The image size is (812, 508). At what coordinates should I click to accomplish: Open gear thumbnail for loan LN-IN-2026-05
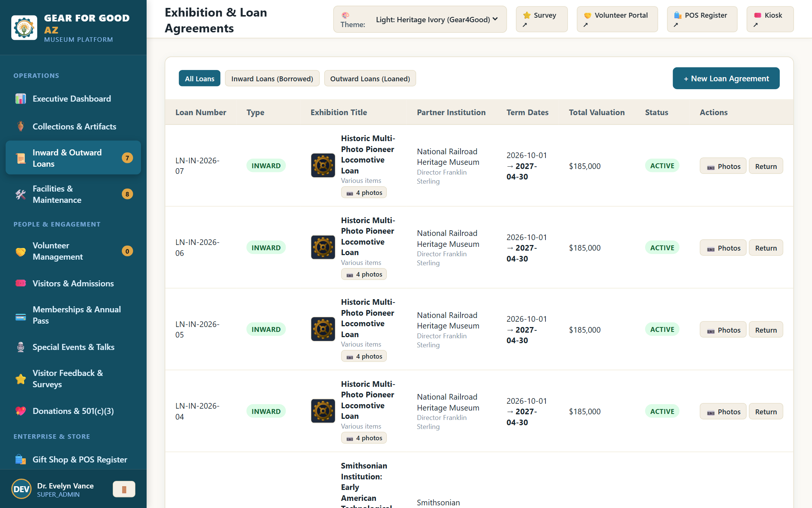323,329
